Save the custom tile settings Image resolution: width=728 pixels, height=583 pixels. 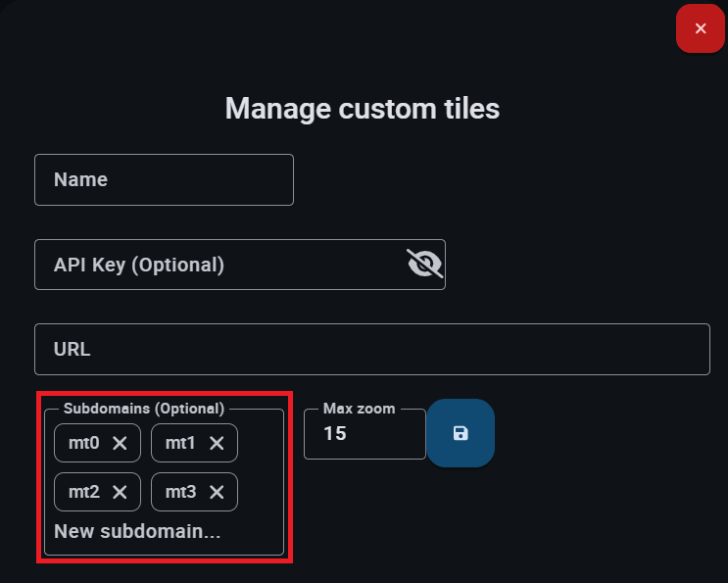461,433
